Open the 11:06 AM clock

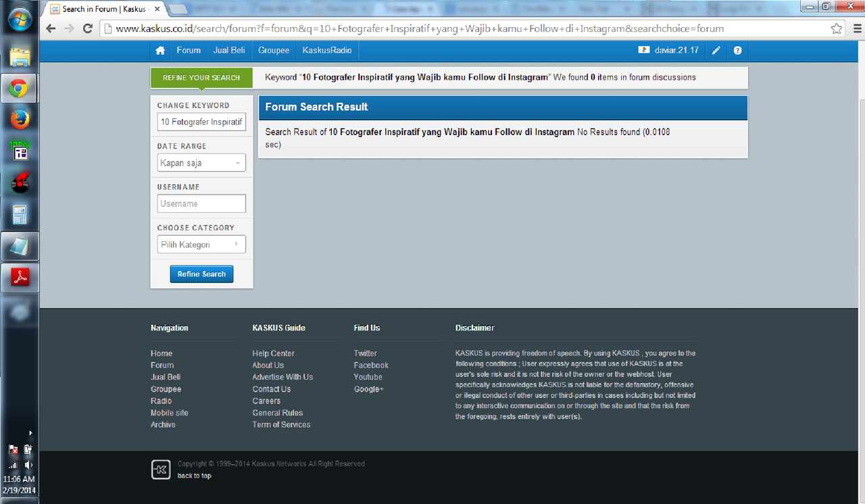pyautogui.click(x=19, y=479)
